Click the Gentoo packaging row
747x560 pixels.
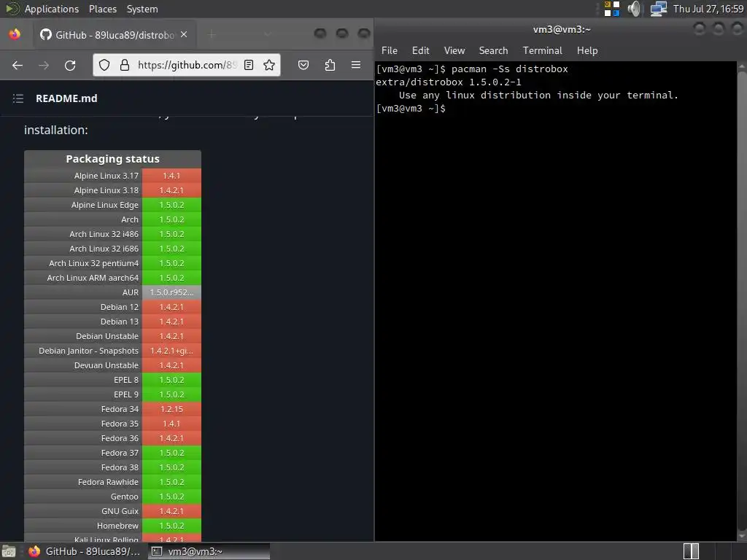pos(112,497)
